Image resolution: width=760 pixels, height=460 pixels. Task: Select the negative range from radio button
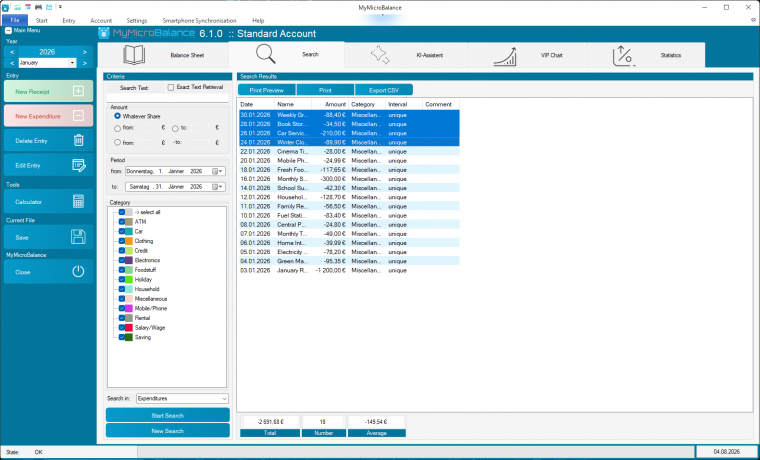[117, 143]
